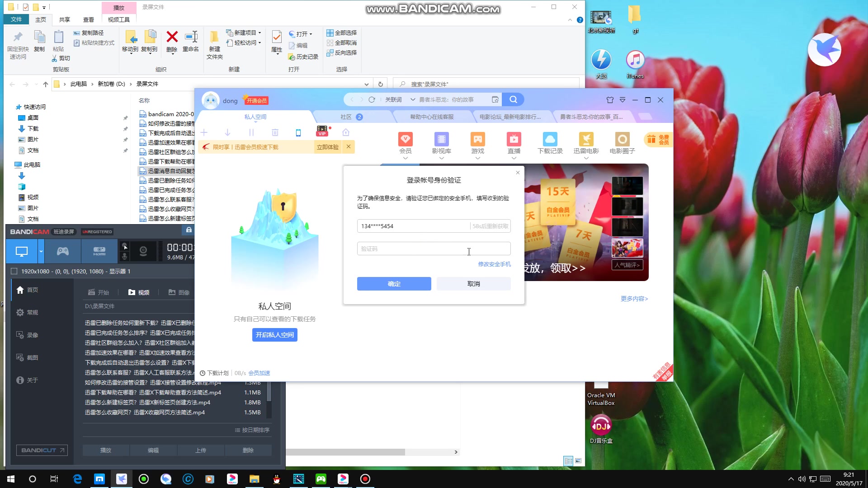The height and width of the screenshot is (488, 868).
Task: Toggle Bandicam mouse cursor and microphone overlay
Action: tap(125, 251)
